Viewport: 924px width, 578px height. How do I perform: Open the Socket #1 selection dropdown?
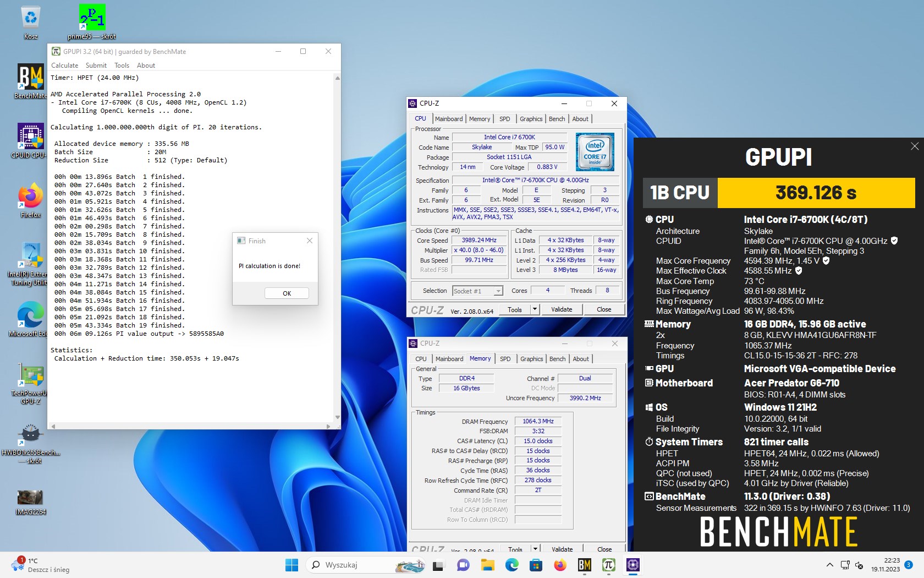tap(477, 291)
